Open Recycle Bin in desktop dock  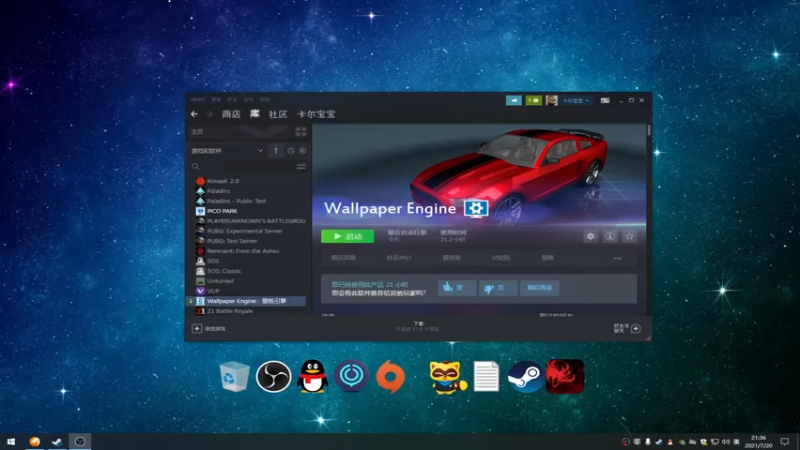pyautogui.click(x=234, y=377)
